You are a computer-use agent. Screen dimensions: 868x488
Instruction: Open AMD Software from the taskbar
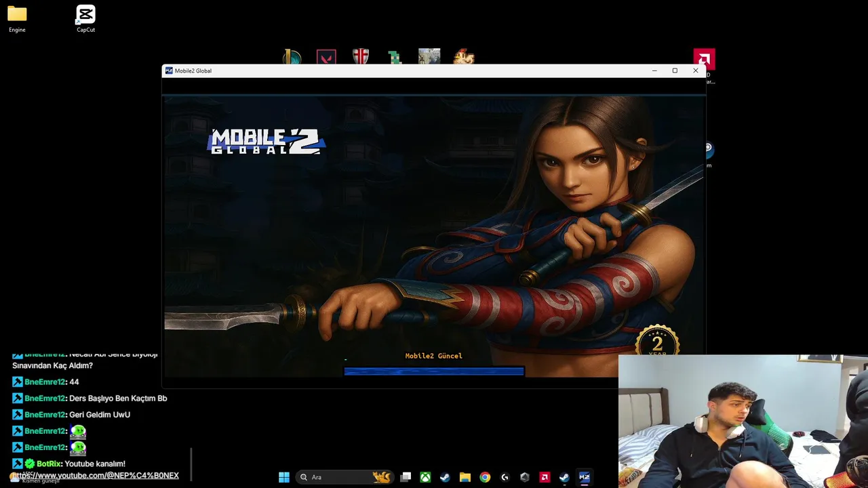(545, 477)
